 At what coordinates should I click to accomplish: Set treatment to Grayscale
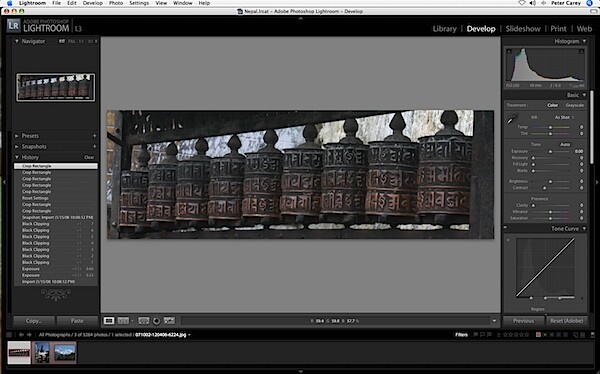coord(574,105)
